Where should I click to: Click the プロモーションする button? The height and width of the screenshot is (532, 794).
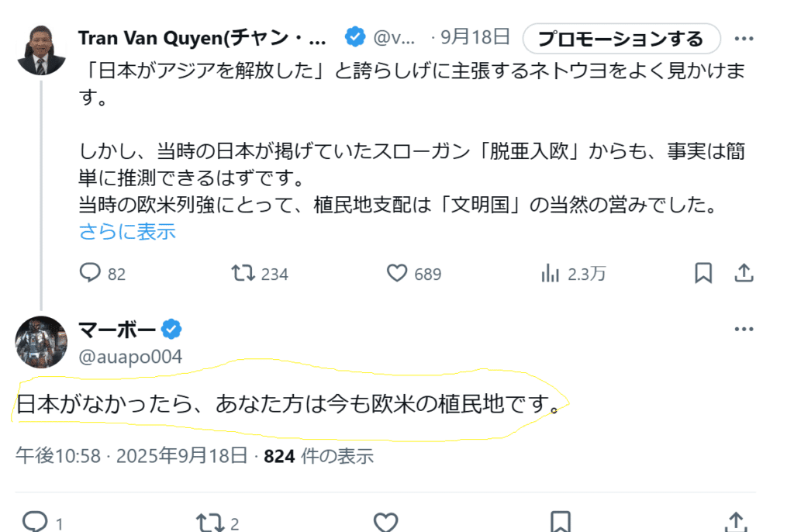pyautogui.click(x=621, y=38)
